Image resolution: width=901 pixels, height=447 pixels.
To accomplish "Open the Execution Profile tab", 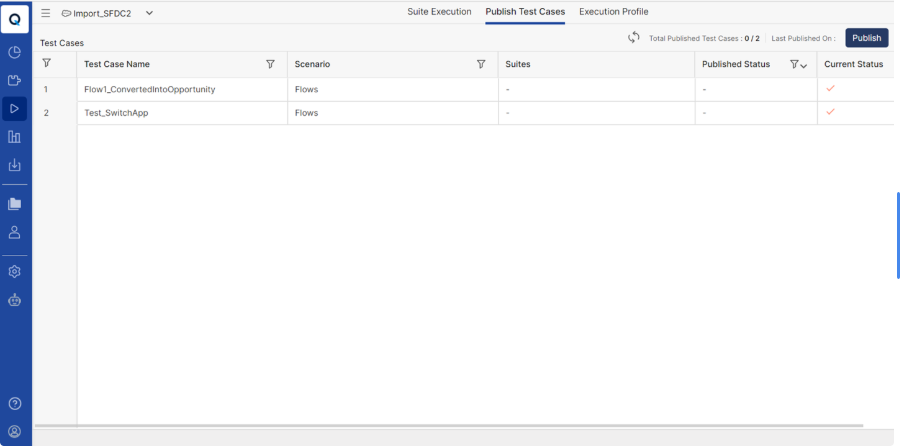I will coord(614,11).
